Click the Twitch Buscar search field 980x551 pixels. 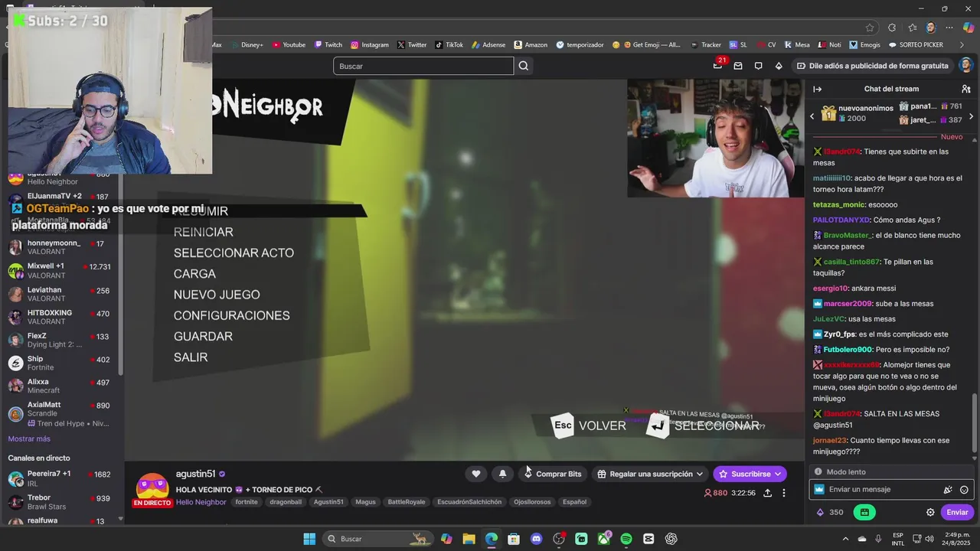423,66
